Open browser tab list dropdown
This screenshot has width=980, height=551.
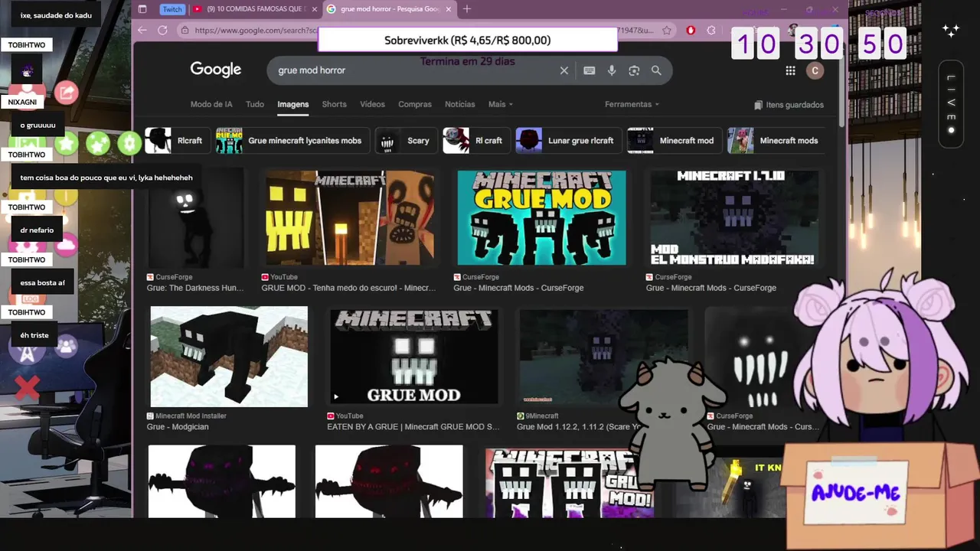pyautogui.click(x=142, y=9)
